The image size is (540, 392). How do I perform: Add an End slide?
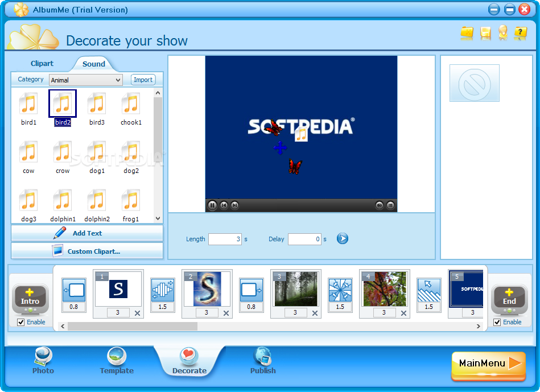[x=509, y=298]
